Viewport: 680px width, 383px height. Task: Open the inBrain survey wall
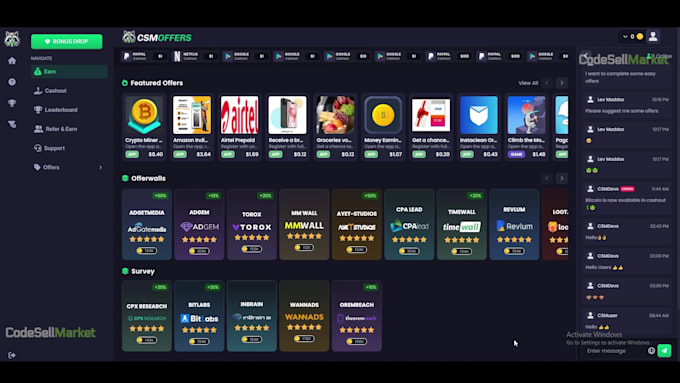(252, 316)
